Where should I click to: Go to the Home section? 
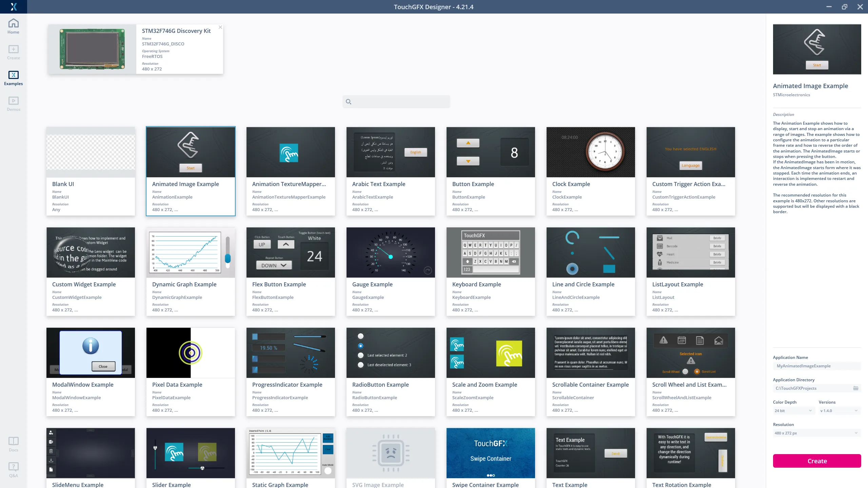13,26
